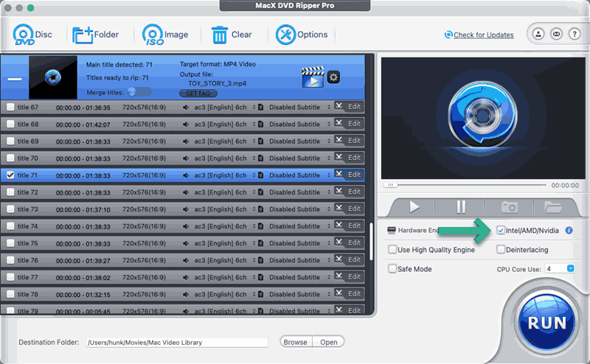Image resolution: width=590 pixels, height=364 pixels.
Task: Click subtitle icon on title 70 row
Action: 261,158
